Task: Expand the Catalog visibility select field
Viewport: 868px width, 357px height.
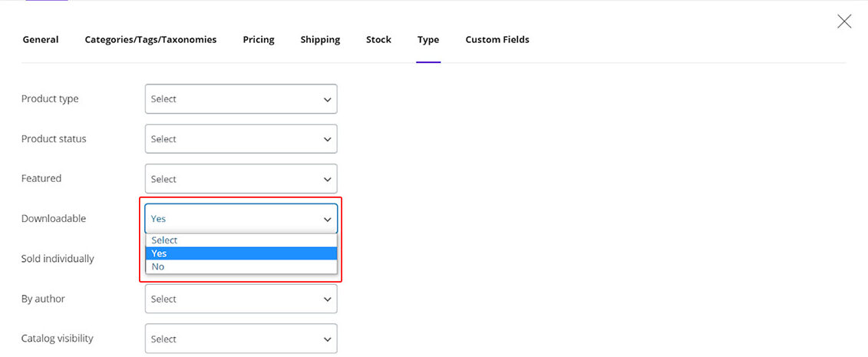Action: [240, 339]
